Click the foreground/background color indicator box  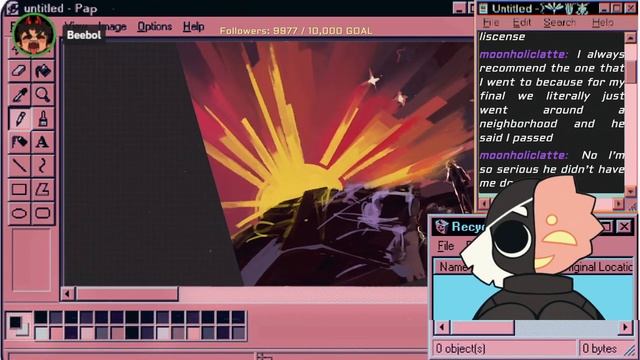19,326
